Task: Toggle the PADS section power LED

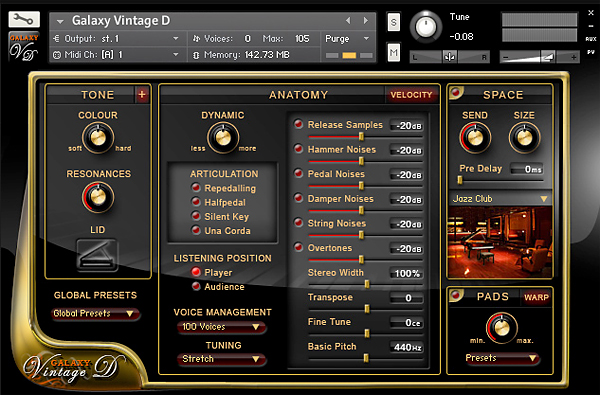Action: (456, 295)
